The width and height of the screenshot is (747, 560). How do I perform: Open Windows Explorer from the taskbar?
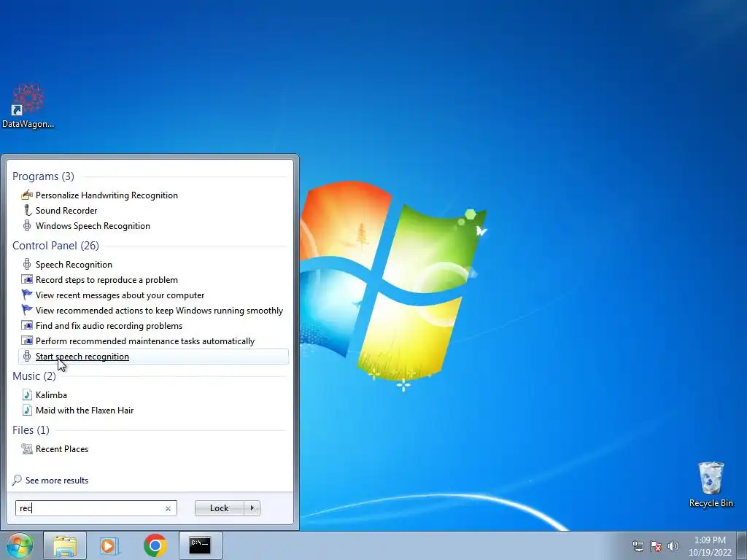(65, 545)
